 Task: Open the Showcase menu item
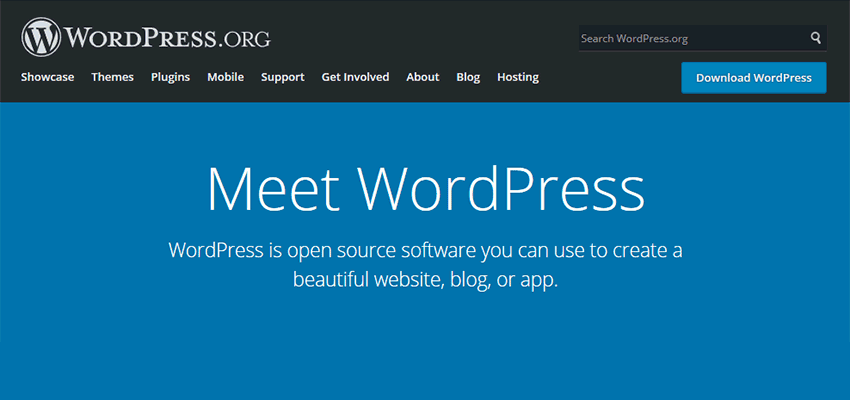pyautogui.click(x=48, y=77)
